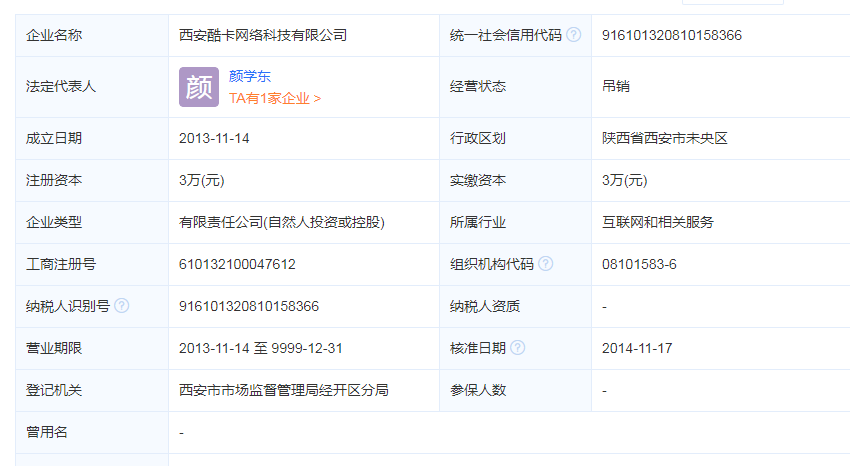Viewport: 850px width, 466px height.
Task: Click industry value 互联网和相关服务
Action: click(658, 222)
